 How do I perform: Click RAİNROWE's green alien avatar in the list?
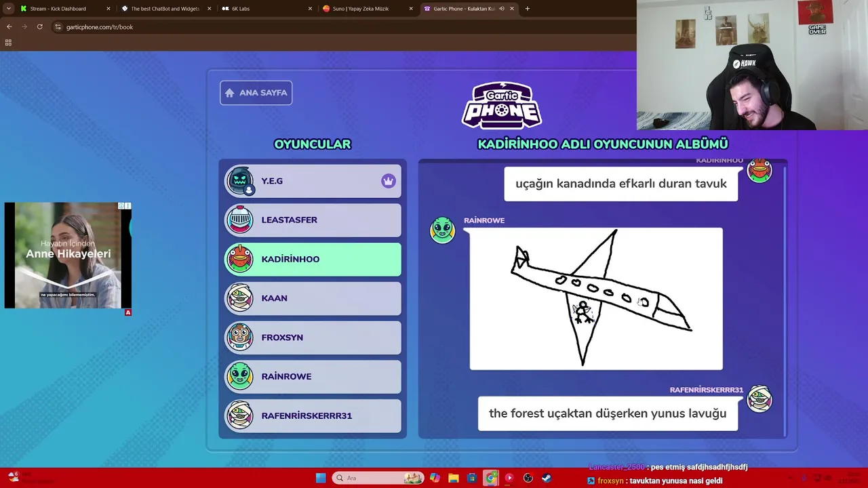point(240,376)
